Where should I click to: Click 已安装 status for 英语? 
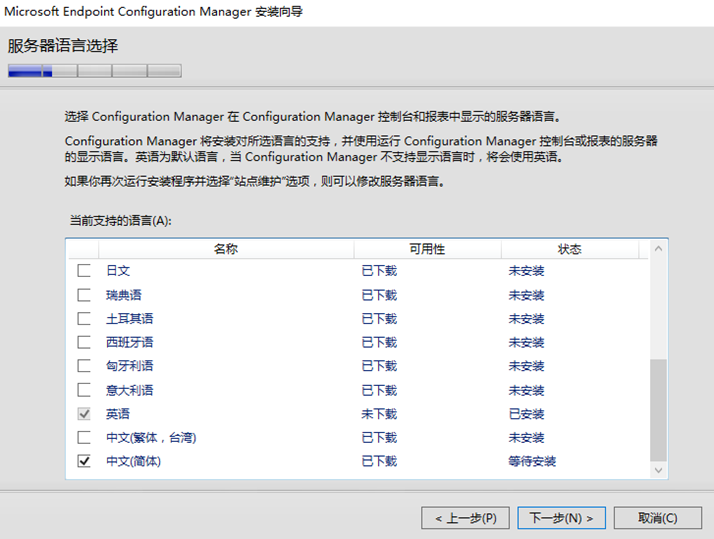pyautogui.click(x=526, y=414)
